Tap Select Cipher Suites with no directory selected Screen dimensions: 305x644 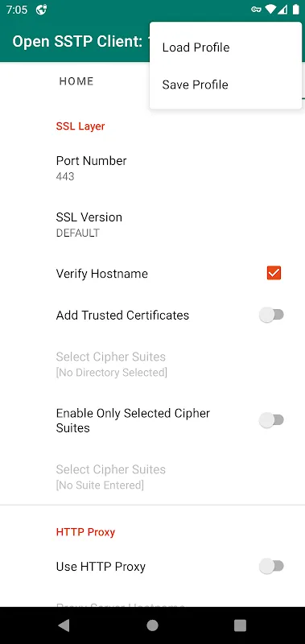click(x=152, y=364)
